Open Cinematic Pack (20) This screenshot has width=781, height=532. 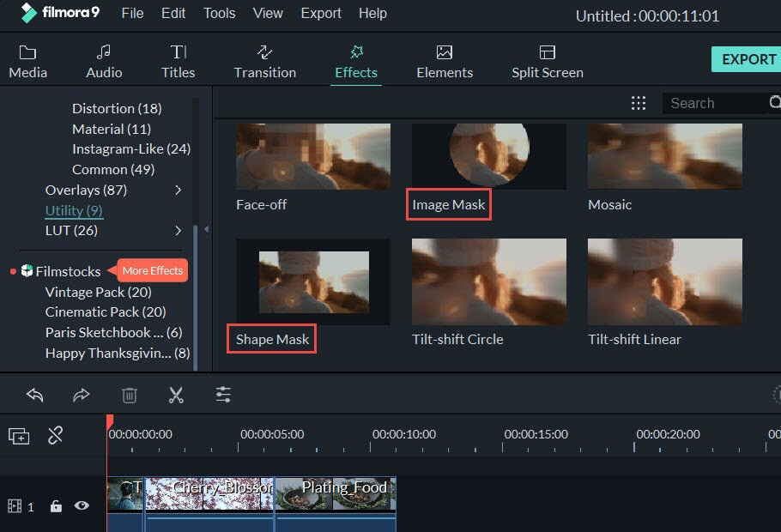click(106, 311)
